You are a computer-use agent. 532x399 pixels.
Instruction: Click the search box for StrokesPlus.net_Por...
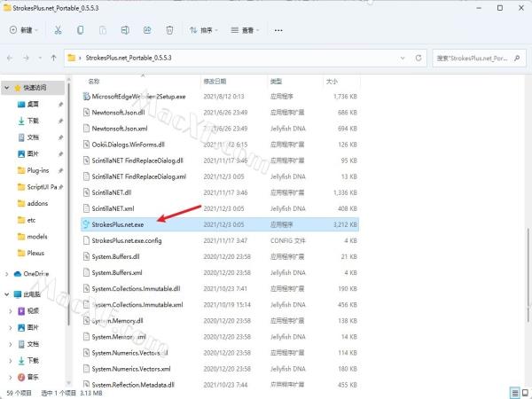point(479,58)
